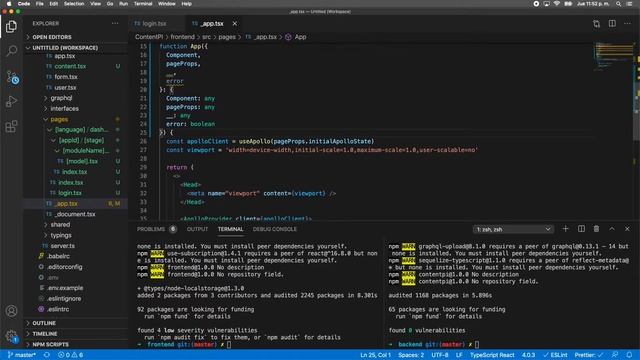The height and width of the screenshot is (360, 640).
Task: Maximize the panel size chevron
Action: click(612, 229)
